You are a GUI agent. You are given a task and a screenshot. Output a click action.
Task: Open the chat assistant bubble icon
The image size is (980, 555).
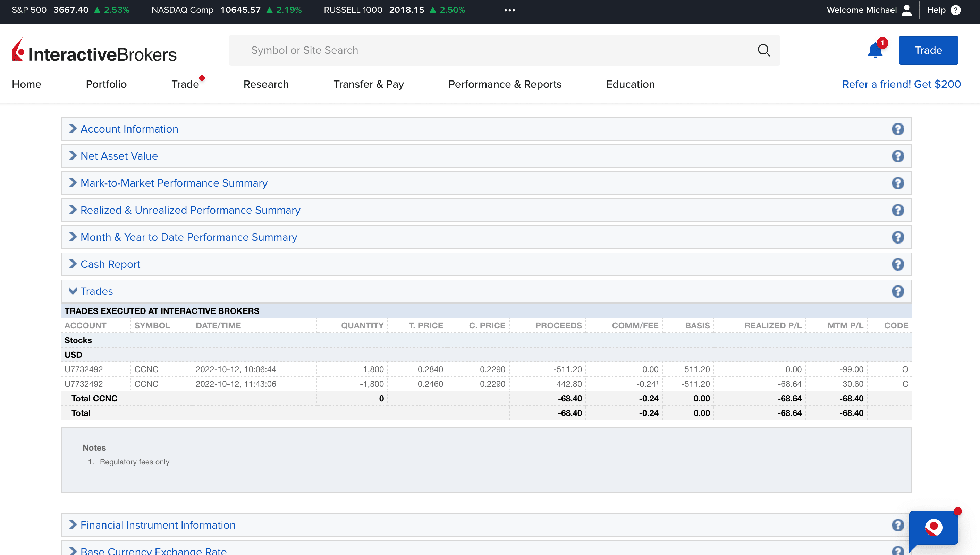[933, 528]
